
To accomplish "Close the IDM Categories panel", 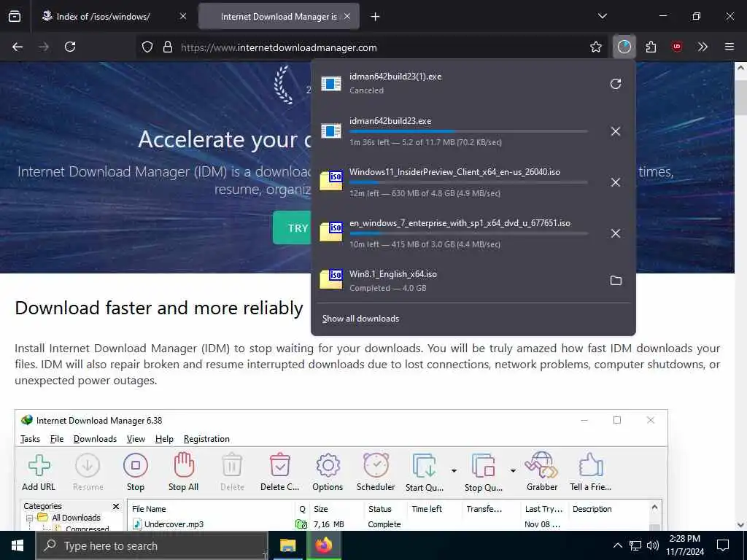I will (116, 506).
